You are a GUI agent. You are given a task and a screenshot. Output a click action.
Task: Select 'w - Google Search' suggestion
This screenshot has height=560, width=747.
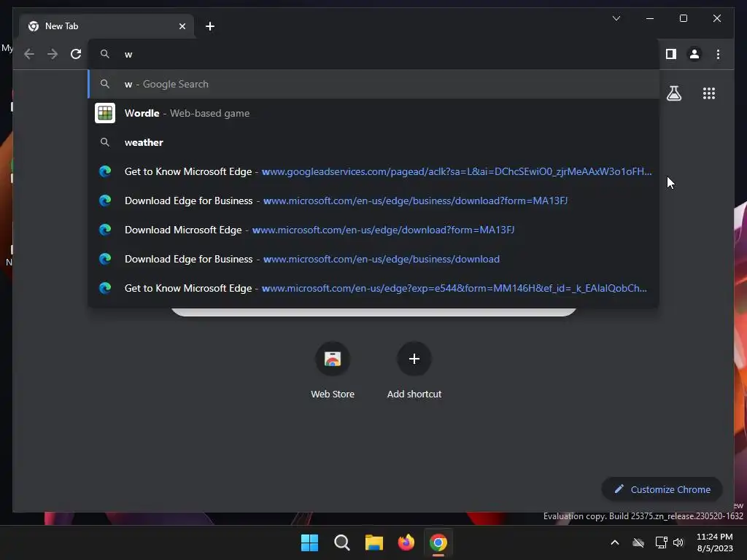373,85
